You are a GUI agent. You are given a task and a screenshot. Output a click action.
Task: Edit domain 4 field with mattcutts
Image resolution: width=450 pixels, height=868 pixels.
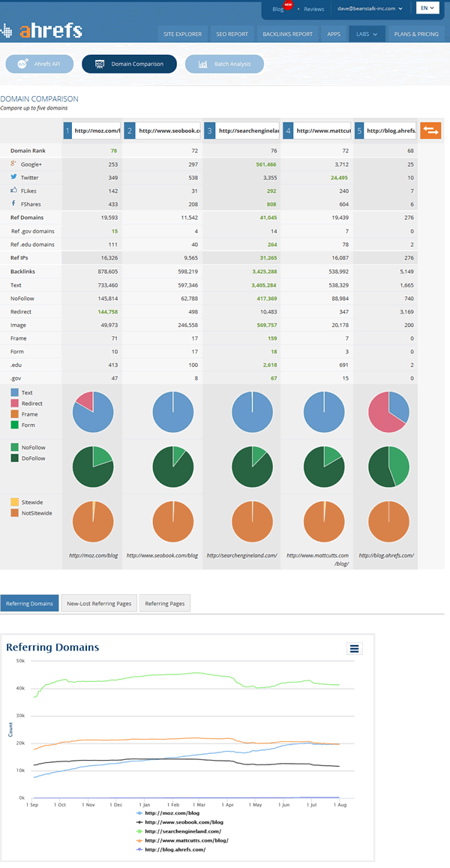point(322,131)
